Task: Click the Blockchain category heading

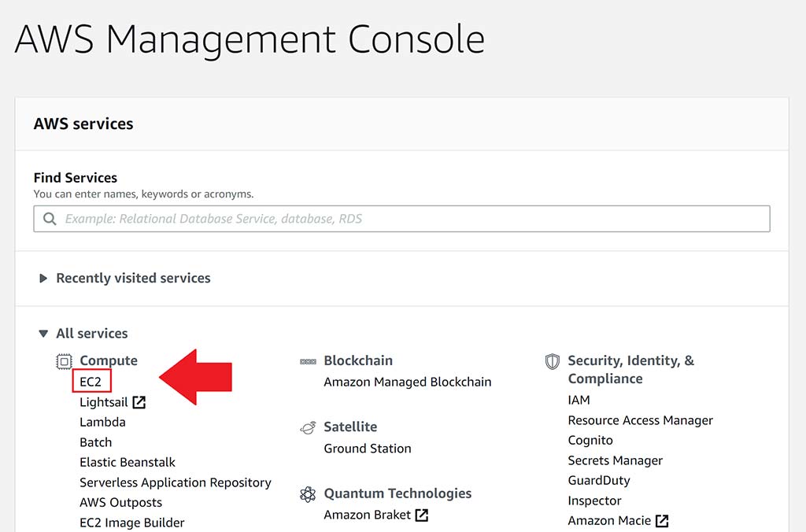Action: coord(358,360)
